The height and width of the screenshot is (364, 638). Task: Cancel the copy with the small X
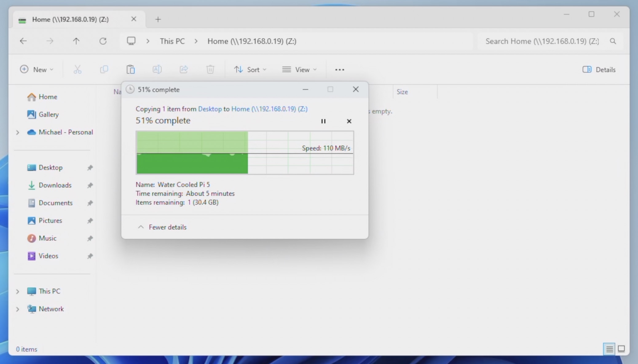349,121
